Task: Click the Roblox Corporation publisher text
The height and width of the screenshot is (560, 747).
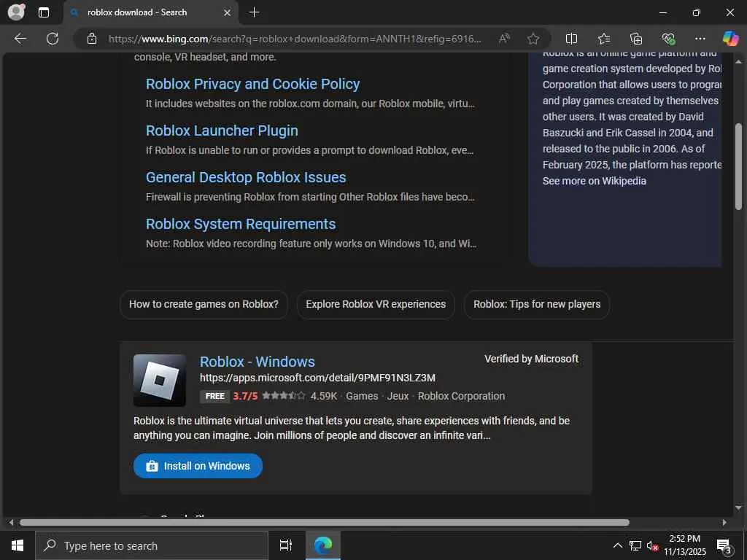Action: [461, 396]
